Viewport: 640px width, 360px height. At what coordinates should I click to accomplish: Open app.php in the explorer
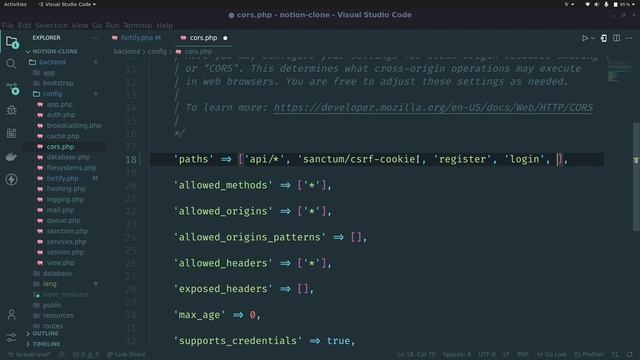coord(59,104)
